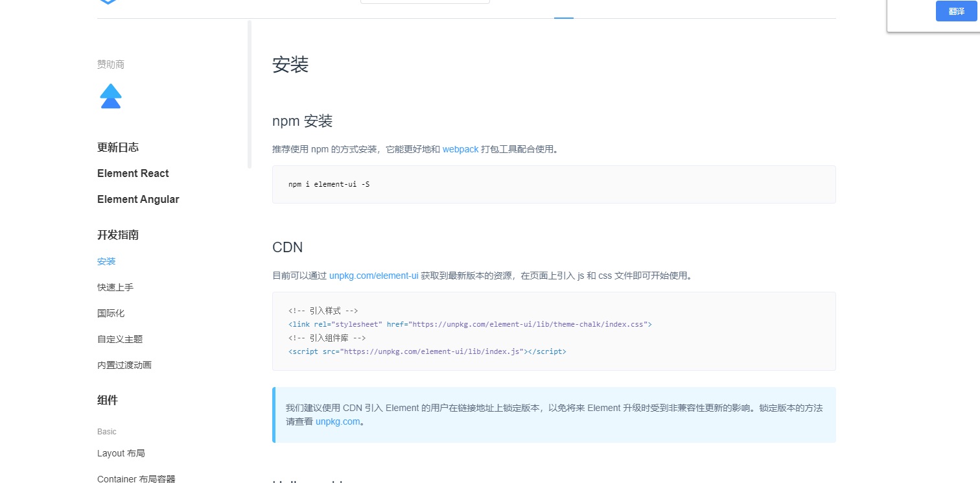Screen dimensions: 980x483
Task: Click the 赞助商 sponsor label
Action: click(111, 64)
